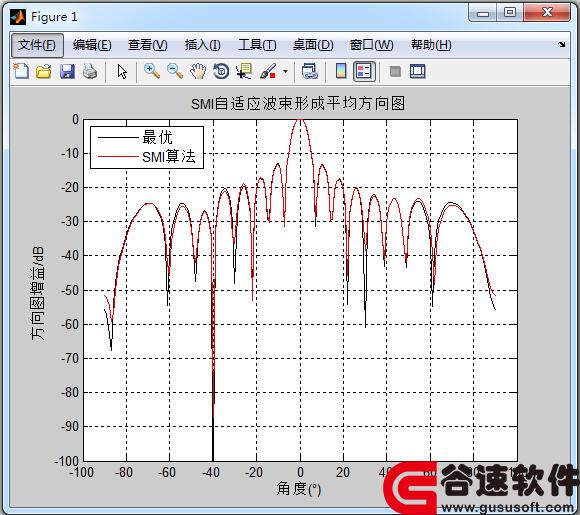Click the Figure 1 window title
Viewport: 580px width, 515px height.
[54, 17]
